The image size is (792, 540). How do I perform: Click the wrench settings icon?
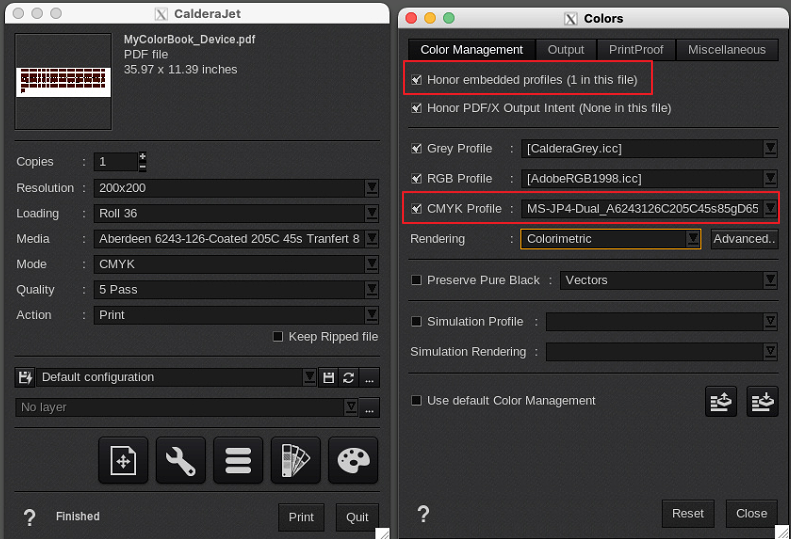click(180, 461)
